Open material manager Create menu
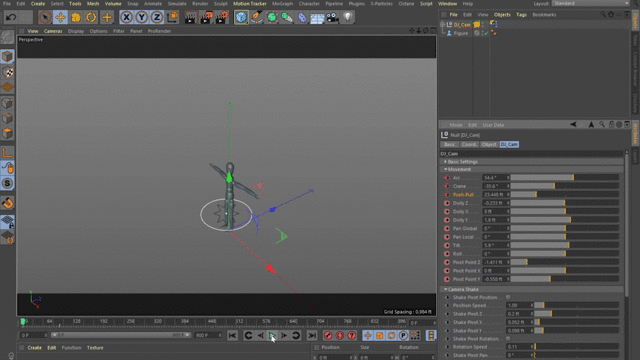The width and height of the screenshot is (640, 360). point(34,348)
